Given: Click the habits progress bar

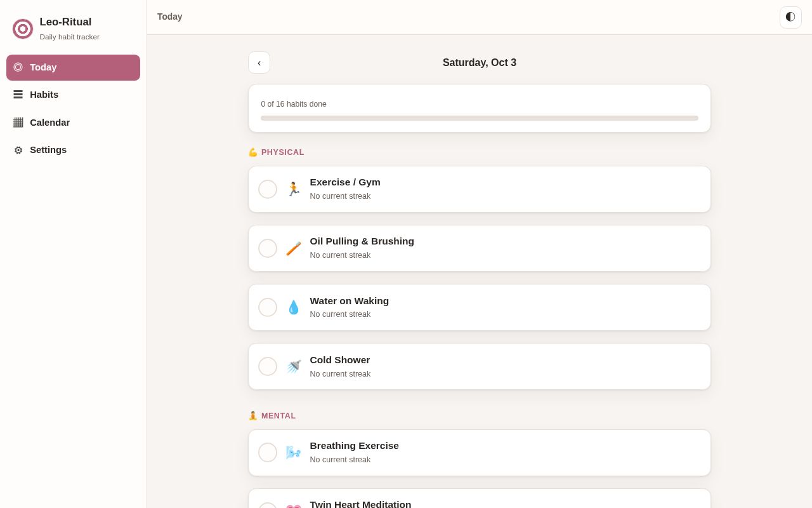Looking at the screenshot, I should click(480, 118).
